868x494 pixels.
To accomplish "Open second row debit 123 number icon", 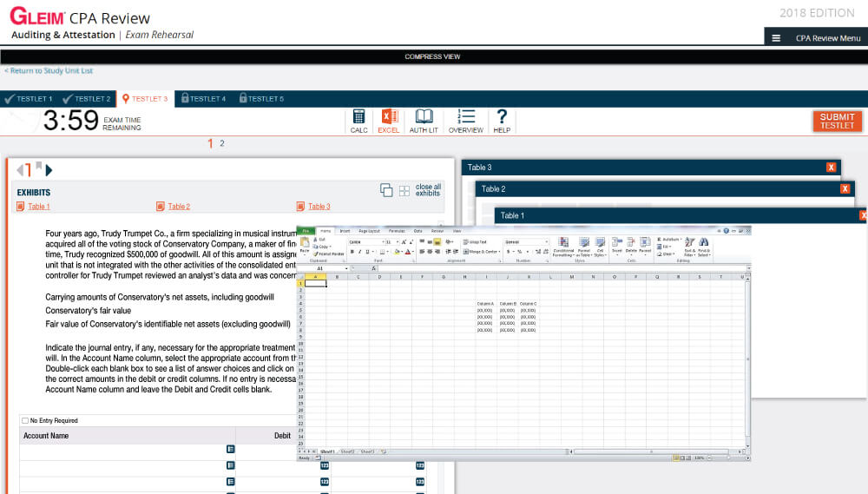I will click(325, 465).
